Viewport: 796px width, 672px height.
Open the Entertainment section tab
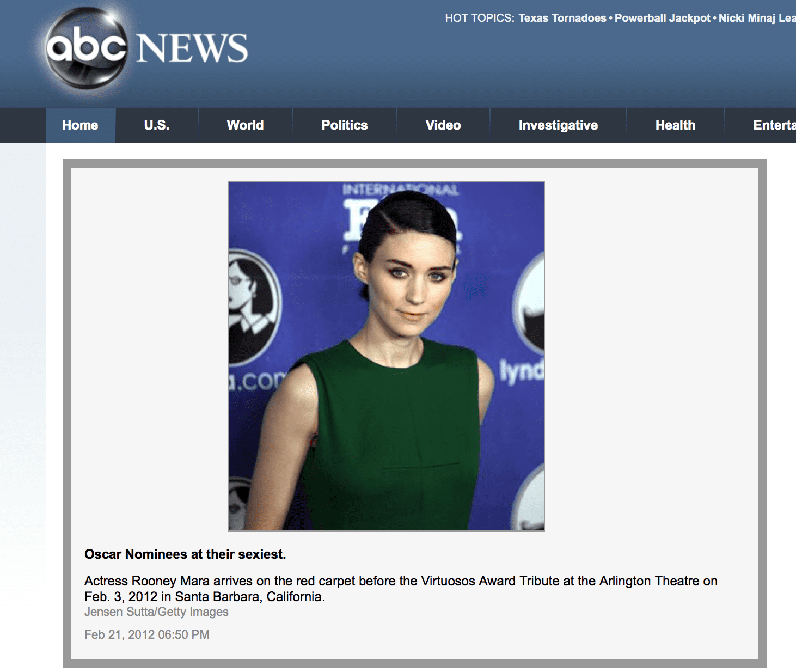(x=773, y=125)
